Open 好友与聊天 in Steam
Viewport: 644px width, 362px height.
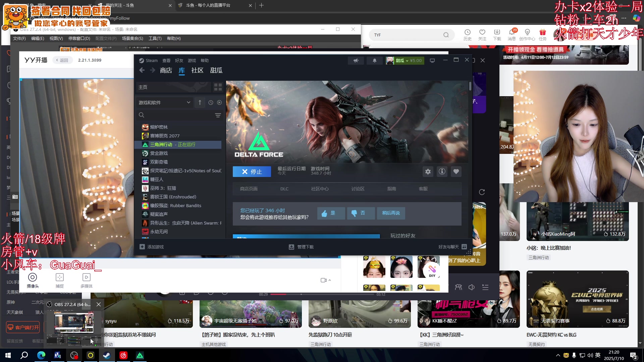pos(452,247)
